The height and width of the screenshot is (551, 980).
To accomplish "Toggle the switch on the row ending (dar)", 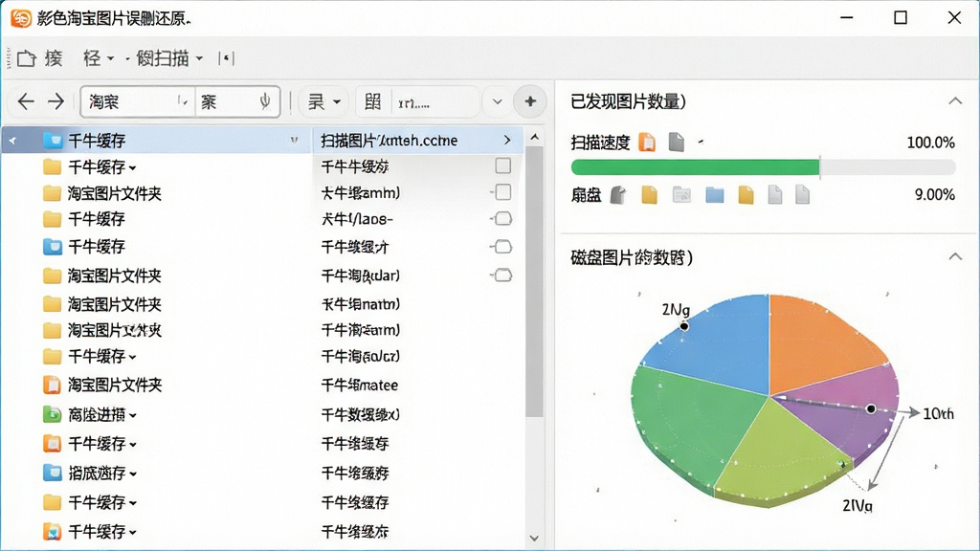I will 502,275.
